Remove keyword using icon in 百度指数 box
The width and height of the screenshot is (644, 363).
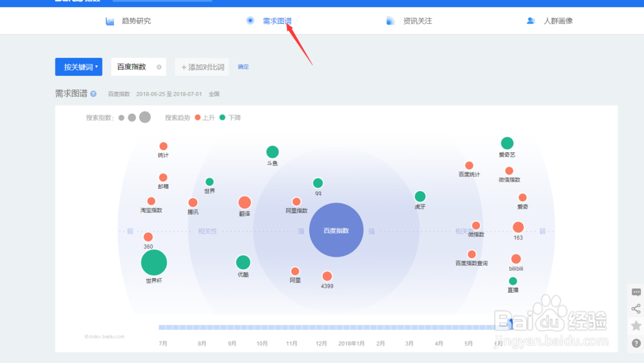(159, 67)
